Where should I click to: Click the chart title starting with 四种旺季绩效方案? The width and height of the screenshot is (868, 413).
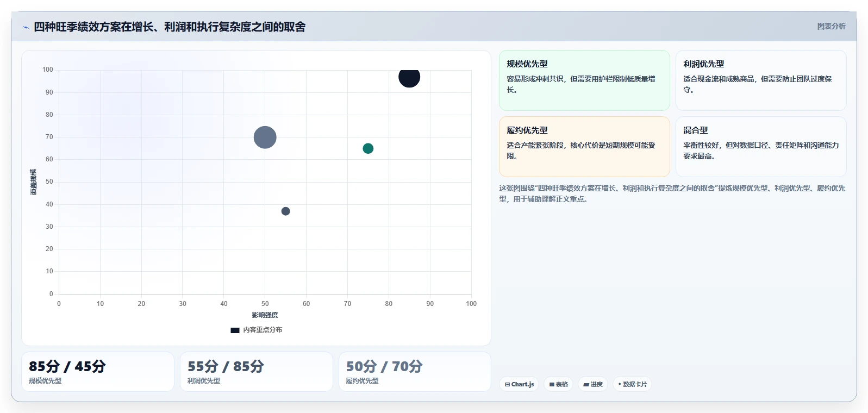pyautogui.click(x=170, y=27)
